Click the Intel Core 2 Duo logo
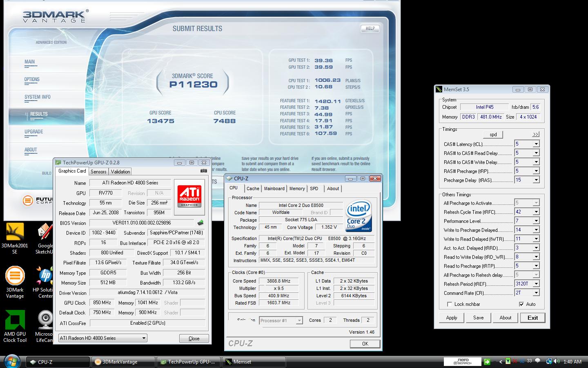 (359, 215)
